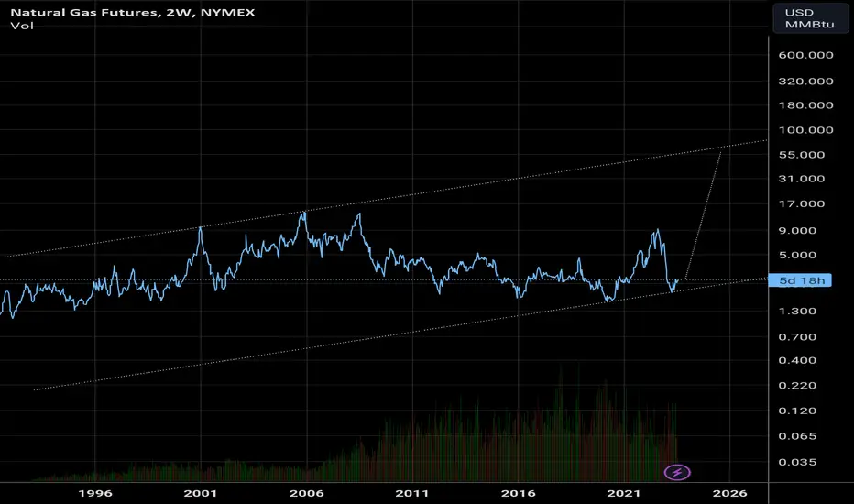The image size is (854, 504).
Task: Click the 17.000 price axis label
Action: pos(801,203)
